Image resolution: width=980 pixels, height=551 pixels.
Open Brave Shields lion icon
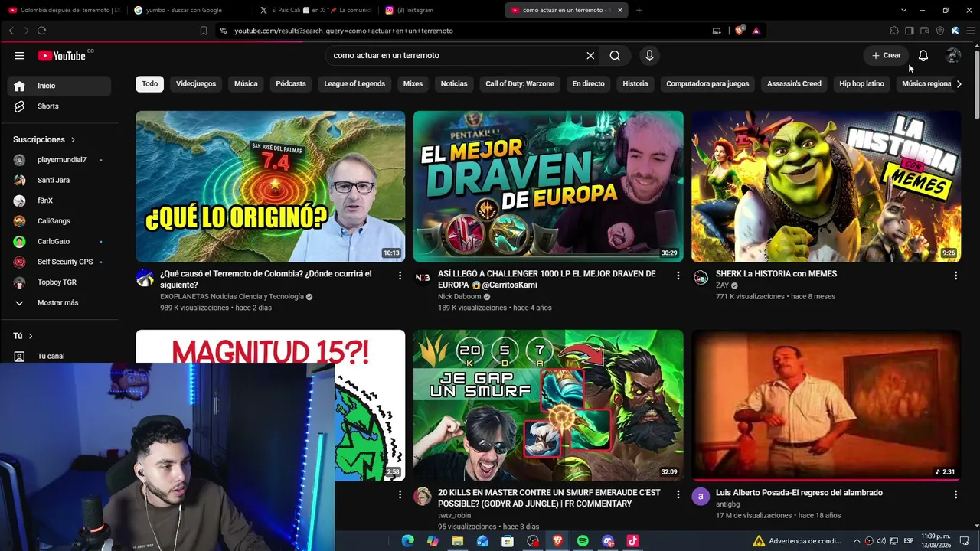(x=739, y=31)
